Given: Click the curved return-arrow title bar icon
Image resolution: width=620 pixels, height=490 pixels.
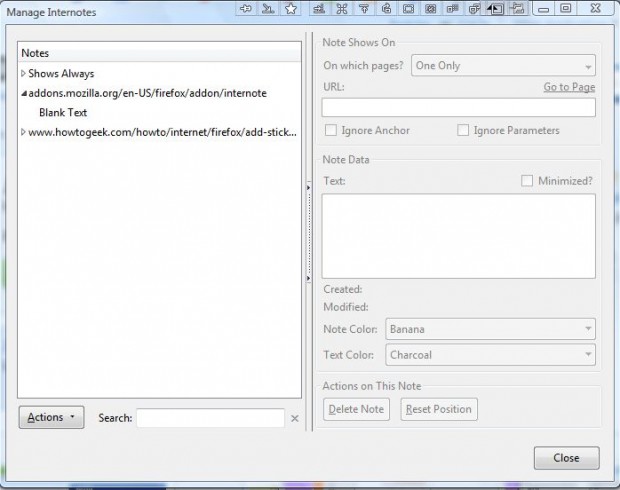Looking at the screenshot, I should pos(386,8).
